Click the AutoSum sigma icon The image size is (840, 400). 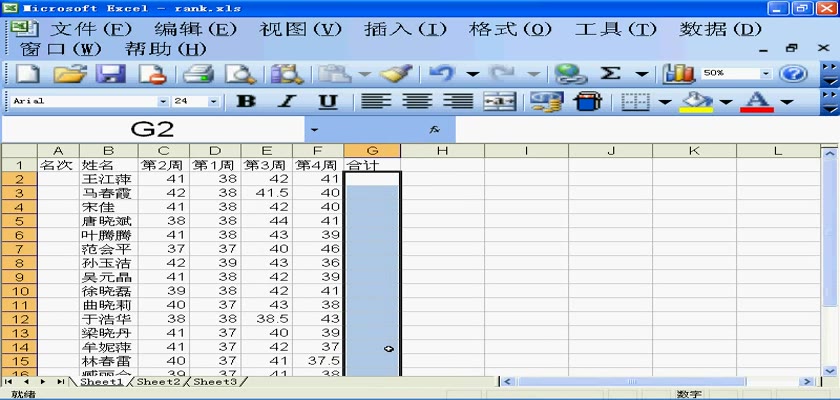click(x=610, y=74)
